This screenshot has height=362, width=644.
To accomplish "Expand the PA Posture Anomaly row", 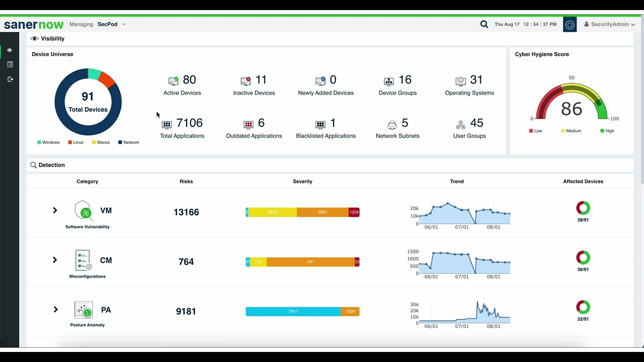I will [55, 310].
